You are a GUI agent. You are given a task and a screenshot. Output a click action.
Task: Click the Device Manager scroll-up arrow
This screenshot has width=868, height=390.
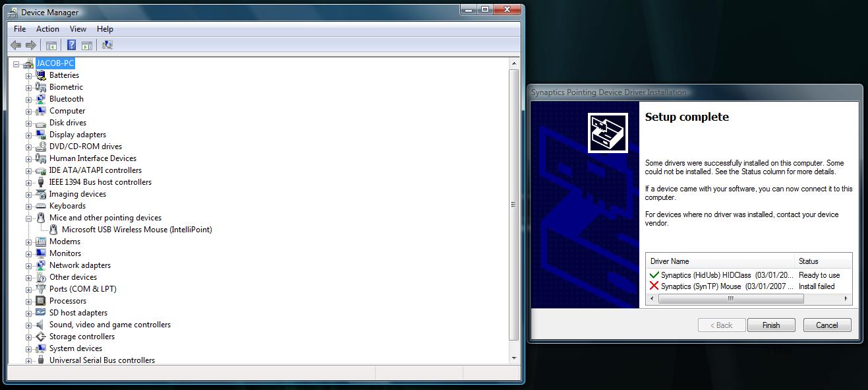pos(514,63)
